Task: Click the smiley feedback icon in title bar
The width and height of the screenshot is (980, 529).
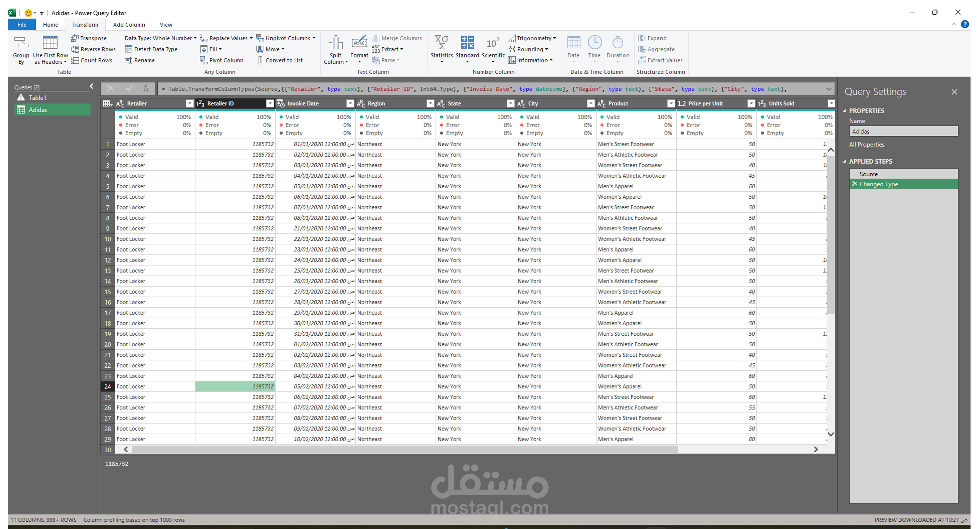Action: click(x=28, y=13)
